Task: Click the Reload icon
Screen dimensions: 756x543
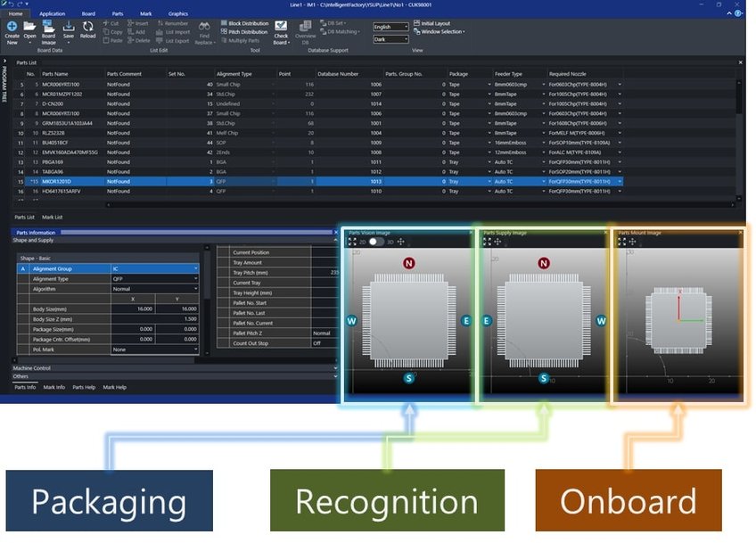Action: 87,27
